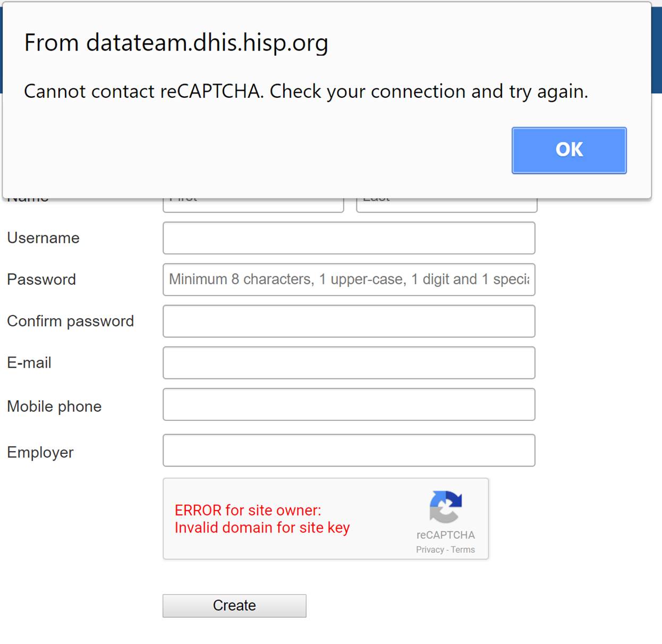Click the red reCAPTCHA error message
The image size is (662, 644).
click(x=262, y=519)
